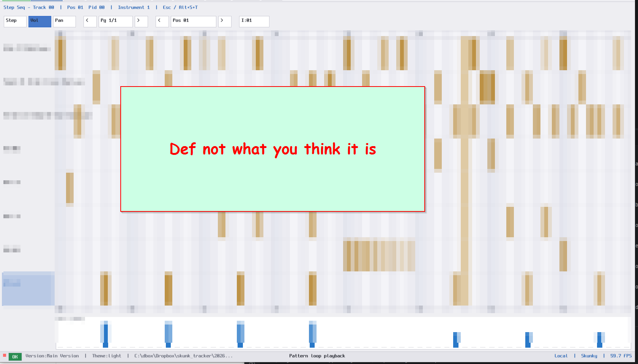Click the Local link in status bar
638x364 pixels.
pyautogui.click(x=561, y=356)
